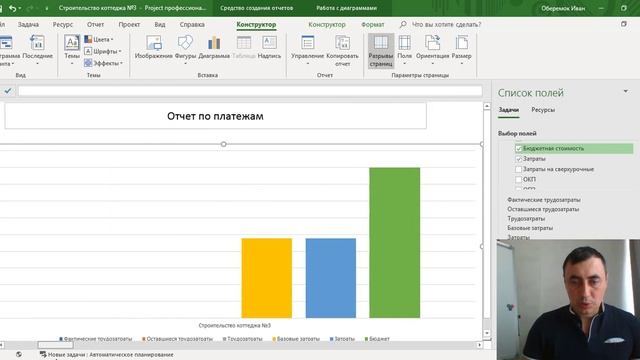Click the Фактические трудозатраты field entry
Viewport: 640px width, 360px height.
click(544, 200)
